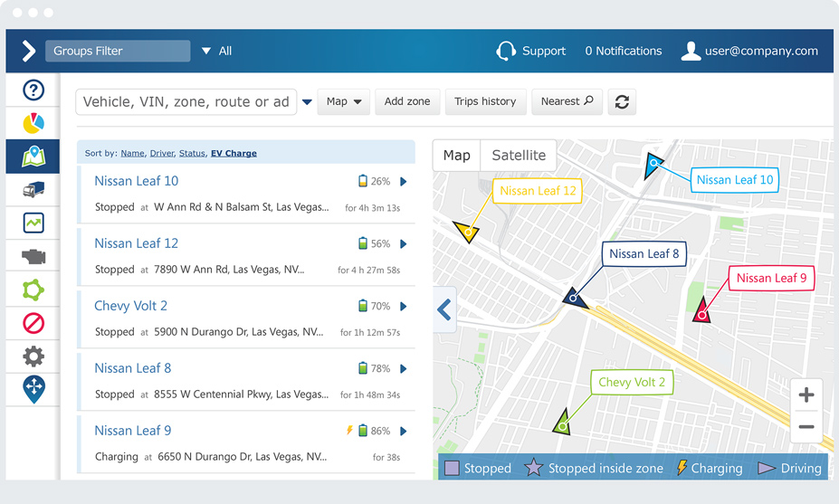Viewport: 839px width, 504px height.
Task: Open the prohibited rules sidebar icon
Action: (x=33, y=322)
